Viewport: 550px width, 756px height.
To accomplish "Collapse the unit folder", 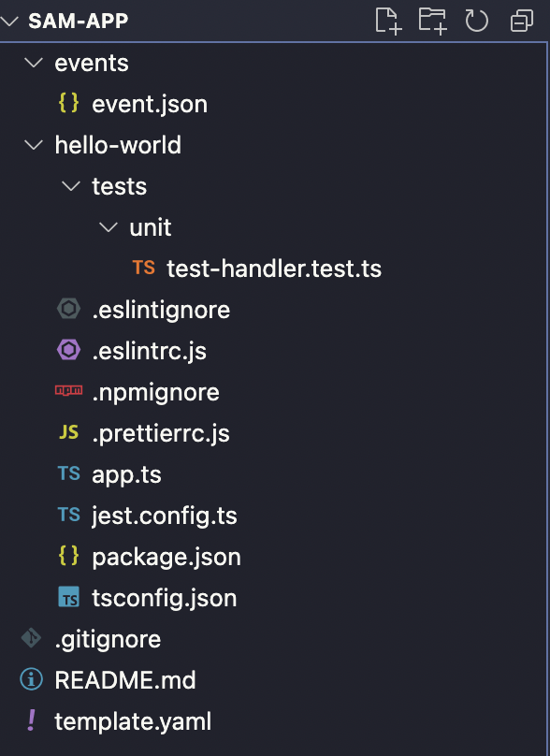I will pyautogui.click(x=108, y=227).
